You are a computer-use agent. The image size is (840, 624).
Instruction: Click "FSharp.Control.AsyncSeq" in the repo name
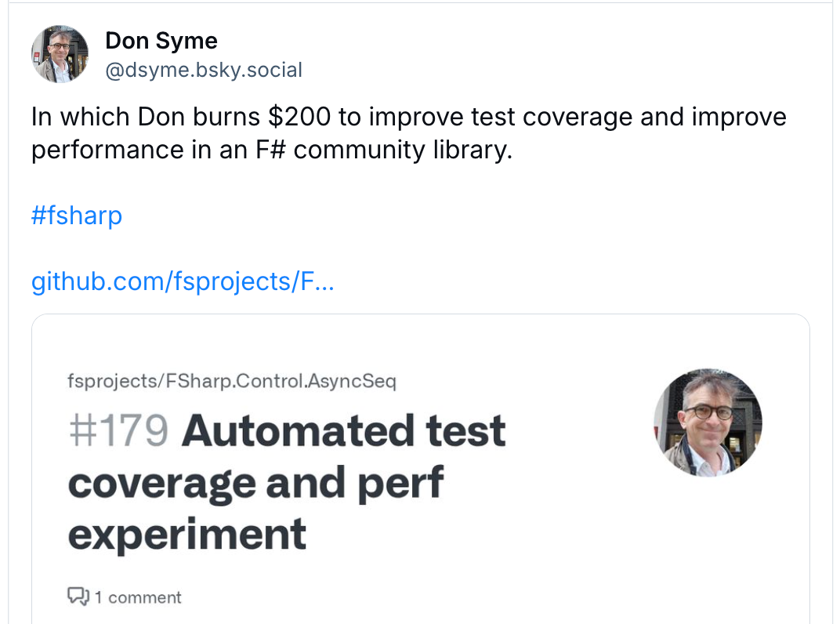[x=279, y=382]
